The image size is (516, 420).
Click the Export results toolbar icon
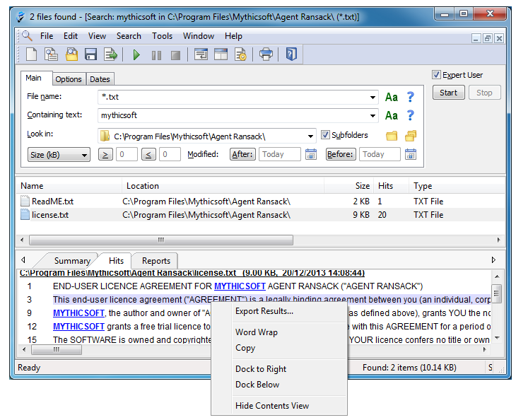click(110, 54)
